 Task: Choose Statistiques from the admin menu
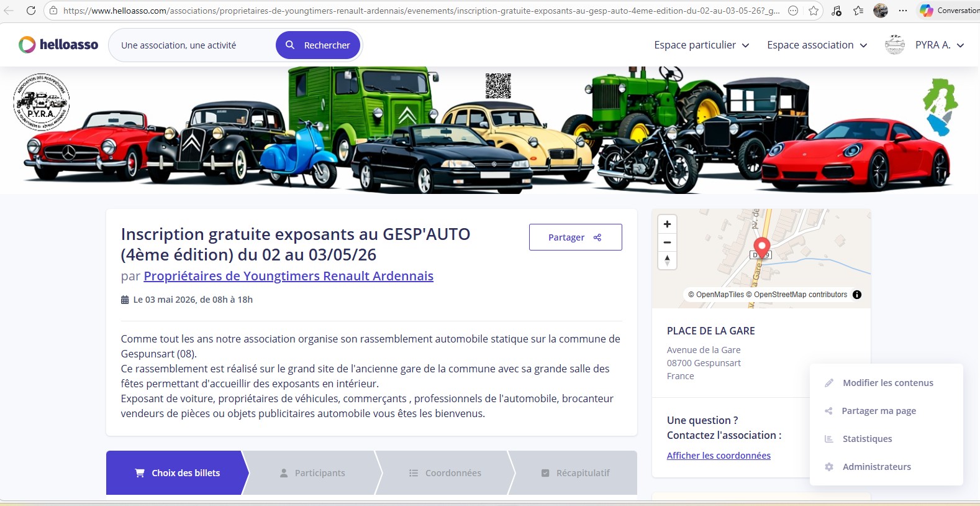(x=867, y=439)
